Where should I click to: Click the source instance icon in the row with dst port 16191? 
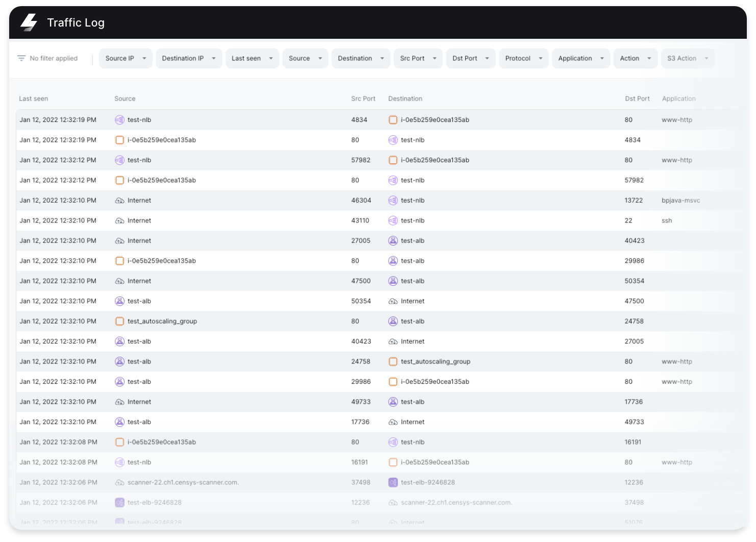pos(119,442)
